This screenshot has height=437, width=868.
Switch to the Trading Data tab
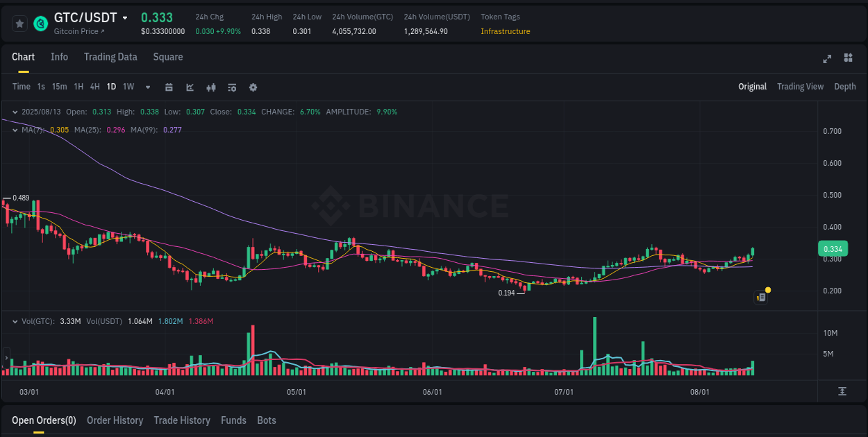click(x=110, y=57)
